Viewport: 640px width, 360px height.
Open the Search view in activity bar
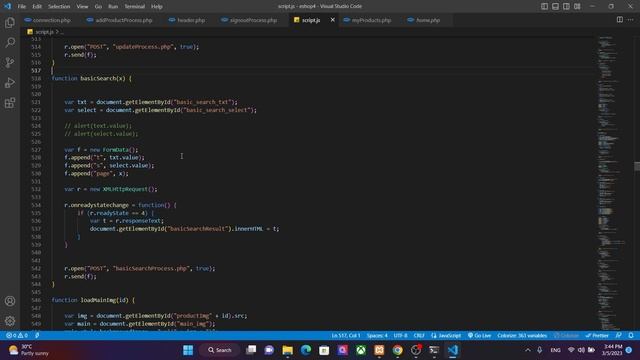tap(10, 42)
